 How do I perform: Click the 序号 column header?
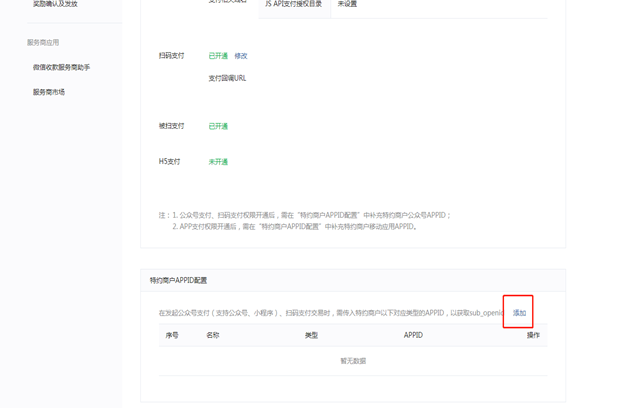tap(172, 335)
